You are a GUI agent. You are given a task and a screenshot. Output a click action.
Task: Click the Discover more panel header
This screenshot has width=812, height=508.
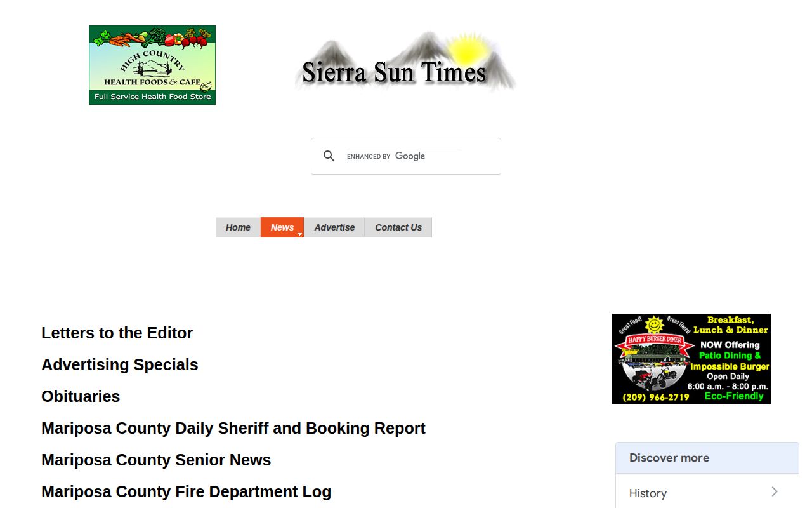pos(707,458)
